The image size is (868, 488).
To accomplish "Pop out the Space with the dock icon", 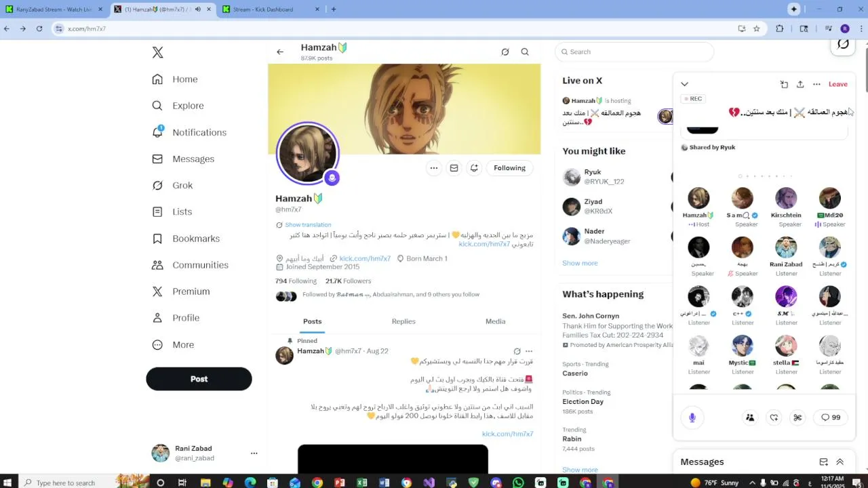I will tap(784, 84).
